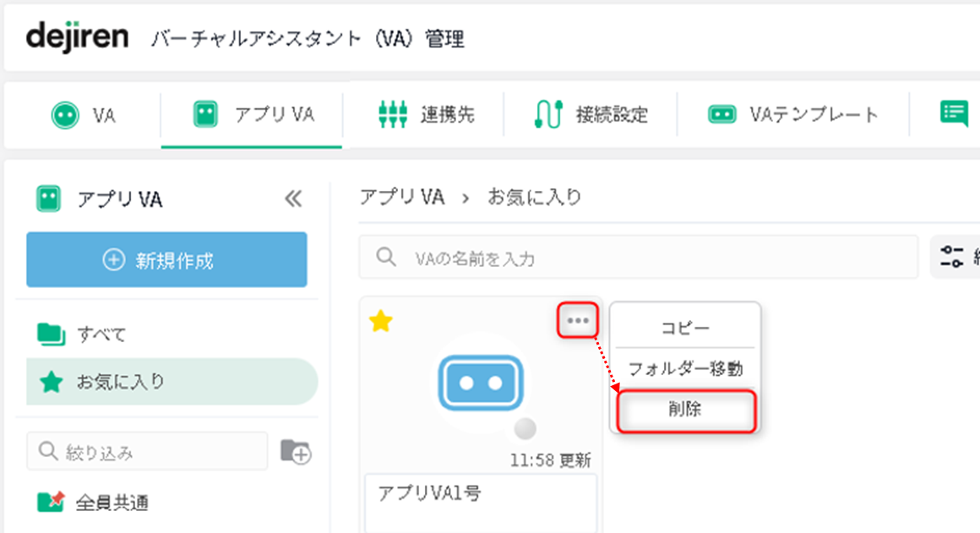Open the filter settings sliders icon
Image resolution: width=980 pixels, height=533 pixels.
point(952,257)
